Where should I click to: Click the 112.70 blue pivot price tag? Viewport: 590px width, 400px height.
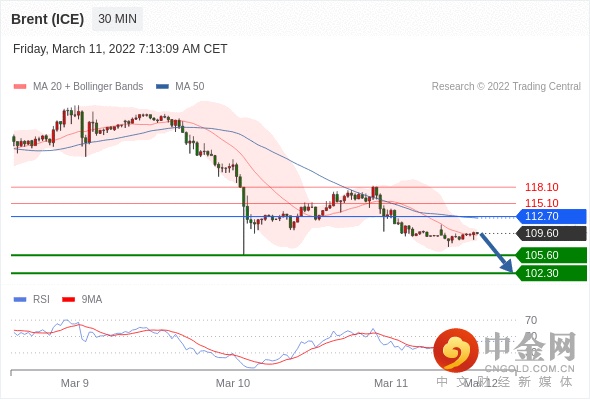click(x=552, y=216)
